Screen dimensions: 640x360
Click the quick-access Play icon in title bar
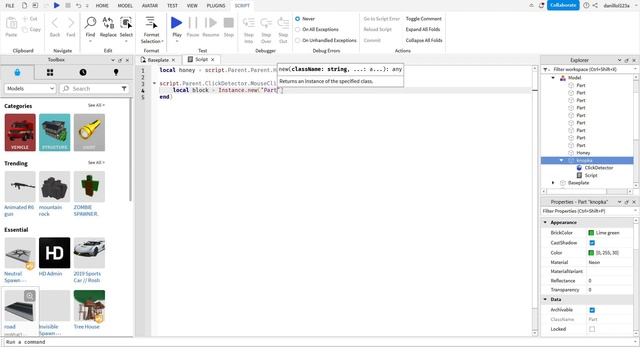(x=57, y=5)
